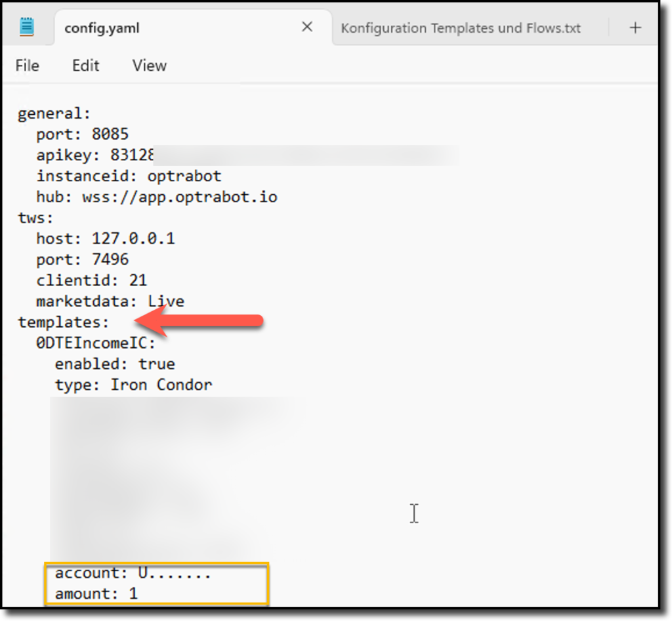The height and width of the screenshot is (621, 672).
Task: Click the 'port: 8085' line
Action: (82, 135)
